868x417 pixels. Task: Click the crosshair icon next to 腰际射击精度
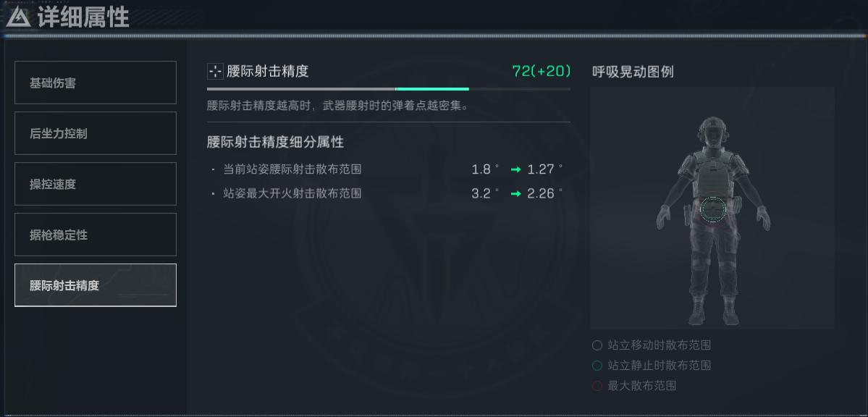tap(215, 71)
